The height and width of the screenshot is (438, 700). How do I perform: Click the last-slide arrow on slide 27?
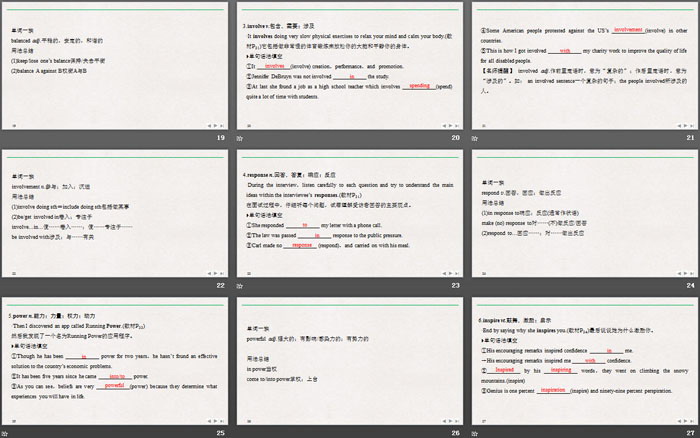click(x=692, y=421)
